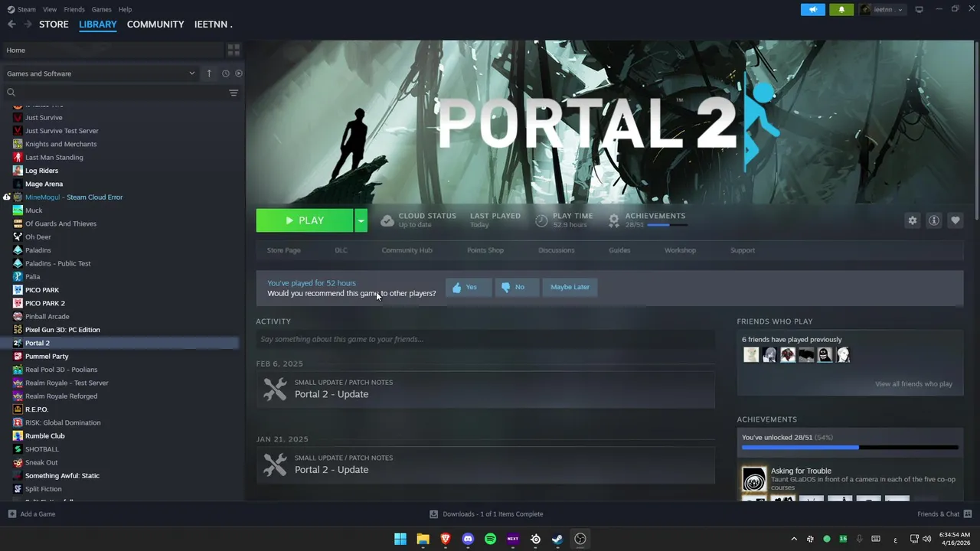Viewport: 980px width, 551px height.
Task: Toggle the recent activity clock filter
Action: pos(226,73)
